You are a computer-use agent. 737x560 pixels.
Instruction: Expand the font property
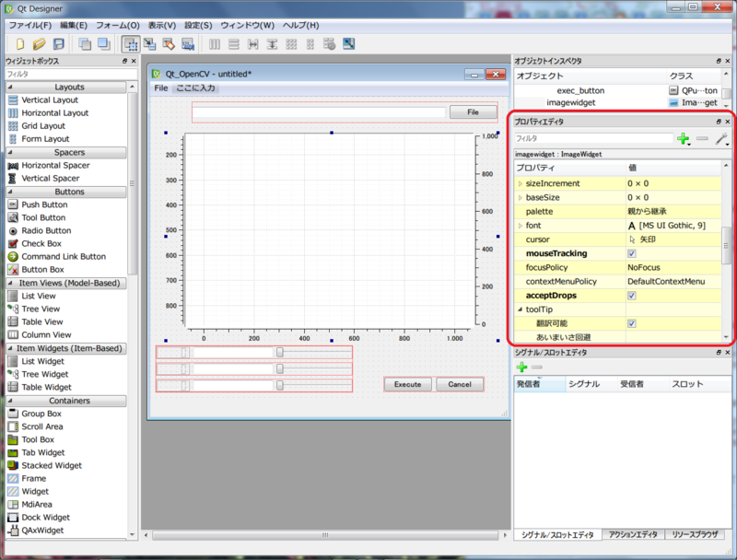[x=521, y=226]
